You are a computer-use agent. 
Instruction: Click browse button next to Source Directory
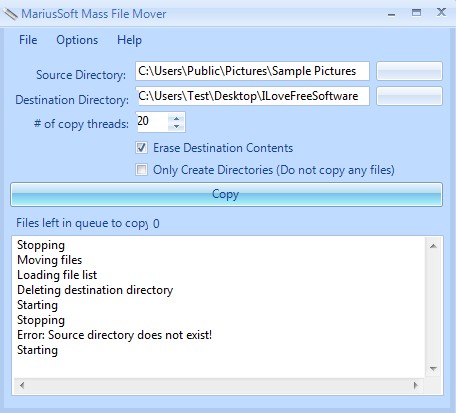[x=409, y=71]
